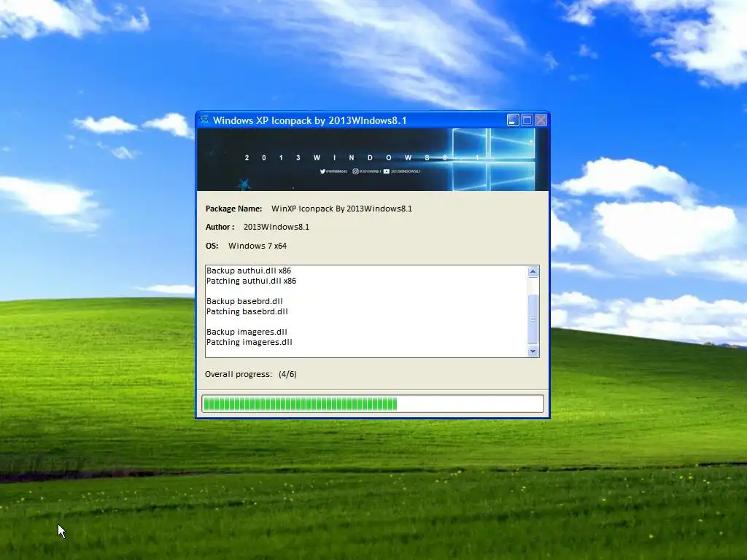Click the Instagram icon in banner
Screen dimensions: 747x560
click(355, 171)
